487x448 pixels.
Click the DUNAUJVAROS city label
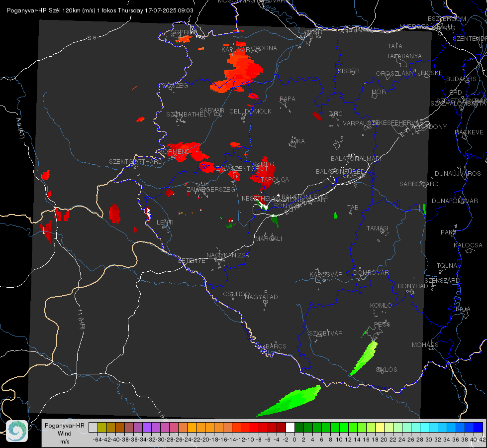pyautogui.click(x=458, y=174)
